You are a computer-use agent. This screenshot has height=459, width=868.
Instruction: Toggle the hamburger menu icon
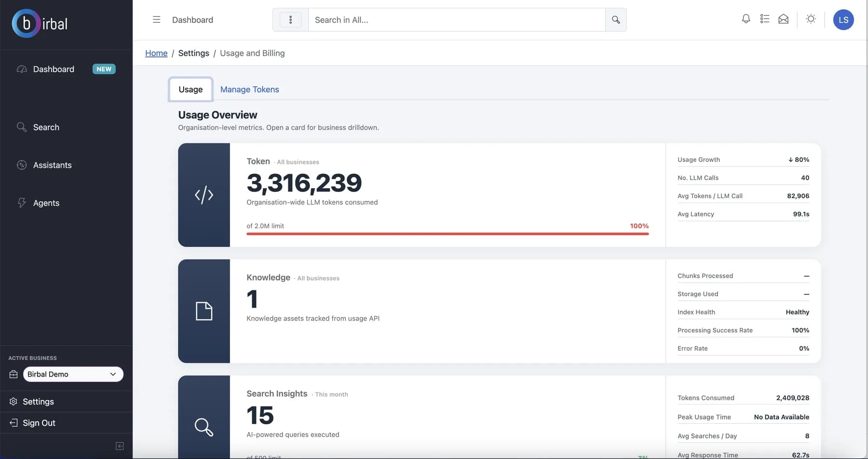[x=156, y=20]
